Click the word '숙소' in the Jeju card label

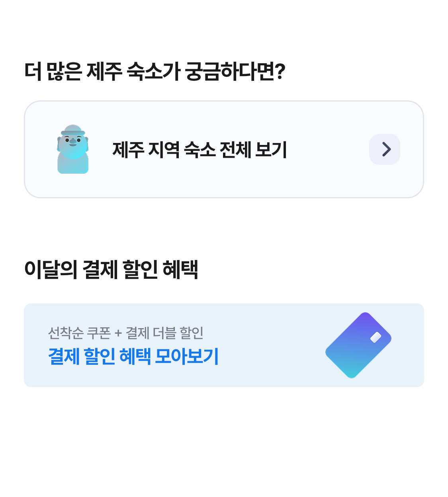[x=200, y=150]
